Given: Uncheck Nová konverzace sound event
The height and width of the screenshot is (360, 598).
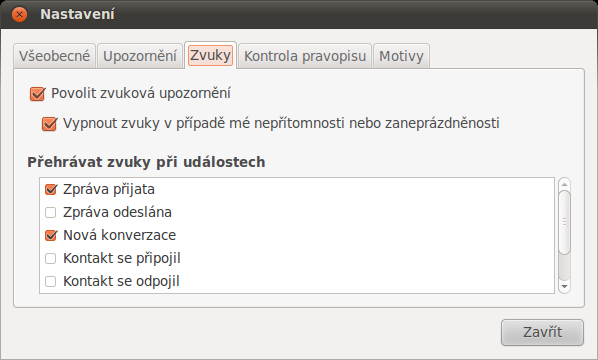Looking at the screenshot, I should (x=51, y=235).
